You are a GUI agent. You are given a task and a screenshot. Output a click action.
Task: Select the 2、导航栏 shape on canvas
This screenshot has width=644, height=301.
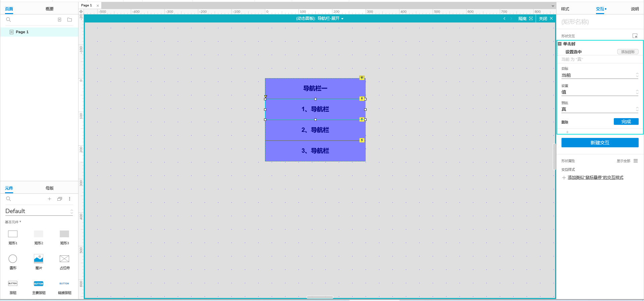coord(315,130)
